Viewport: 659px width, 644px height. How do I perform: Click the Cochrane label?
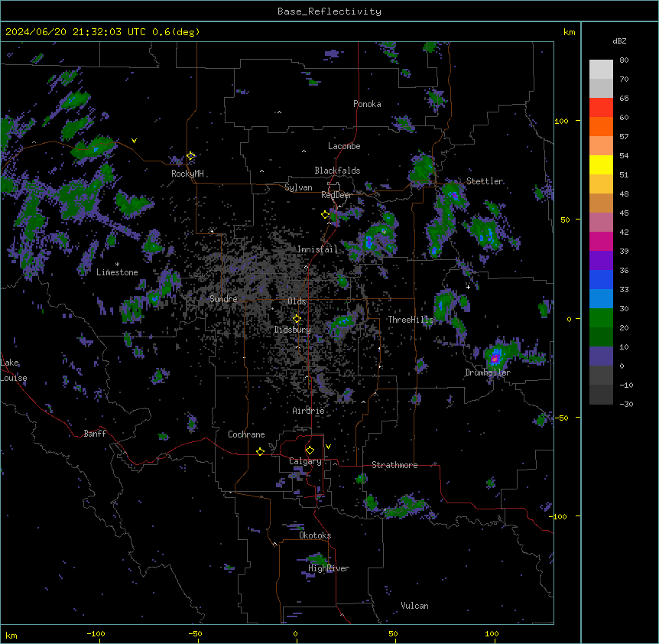(x=246, y=434)
